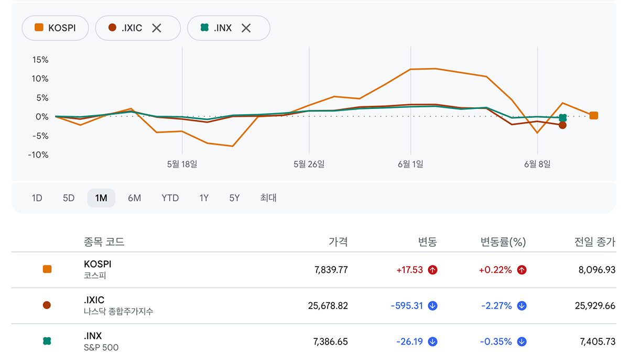Click the 6월 1일 date axis label
The width and height of the screenshot is (629, 364).
tap(410, 164)
